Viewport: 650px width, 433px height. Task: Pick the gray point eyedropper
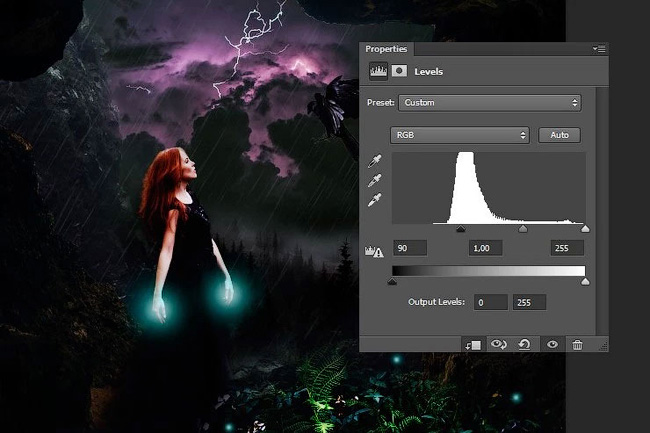(375, 180)
